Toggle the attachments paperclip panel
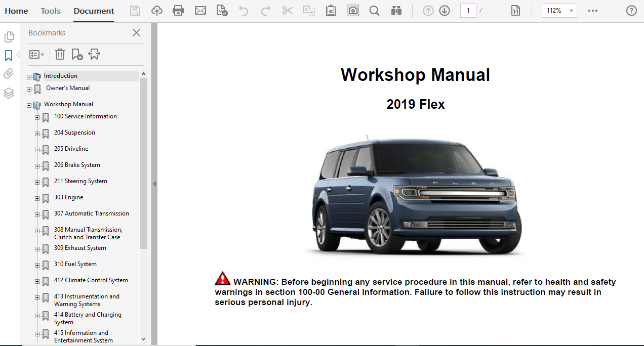Image resolution: width=644 pixels, height=346 pixels. 9,74
